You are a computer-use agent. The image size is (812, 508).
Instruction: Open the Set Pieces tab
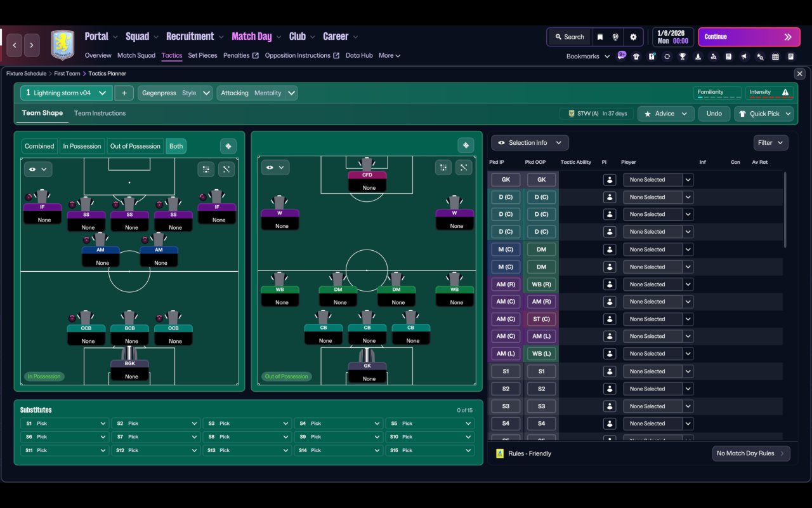coord(202,55)
